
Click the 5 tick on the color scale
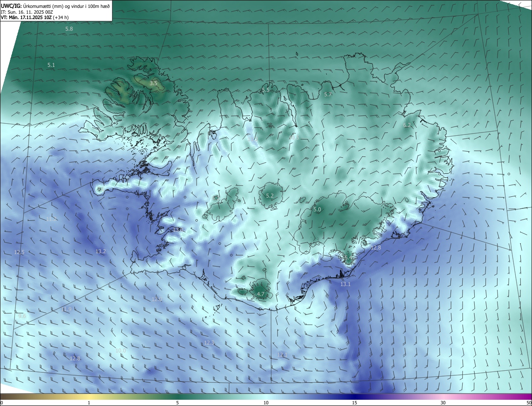point(177,403)
